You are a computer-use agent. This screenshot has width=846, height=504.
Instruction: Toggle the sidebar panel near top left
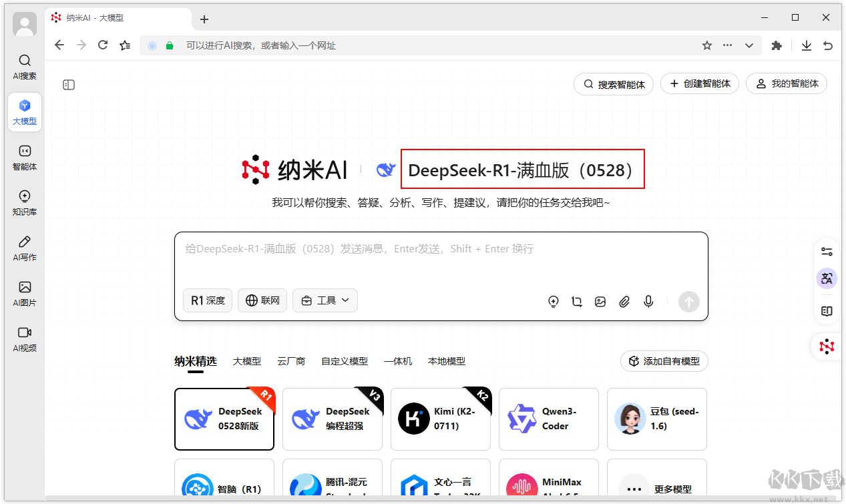(x=68, y=85)
